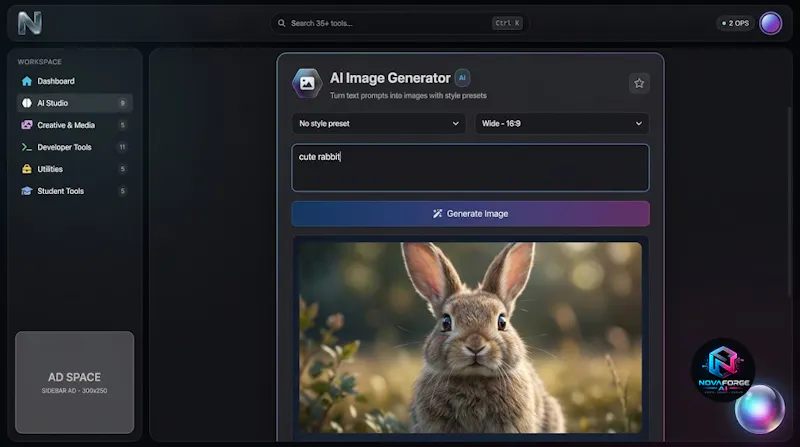800x447 pixels.
Task: Focus the Search 35+ tools field
Action: click(399, 23)
